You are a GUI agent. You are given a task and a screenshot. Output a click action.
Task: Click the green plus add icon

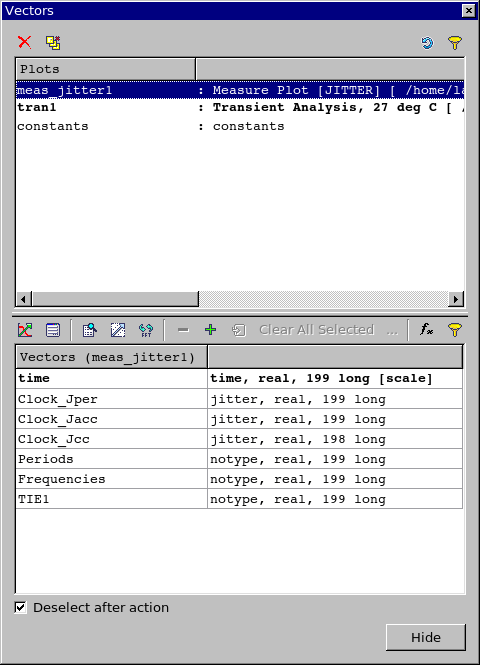[x=210, y=330]
